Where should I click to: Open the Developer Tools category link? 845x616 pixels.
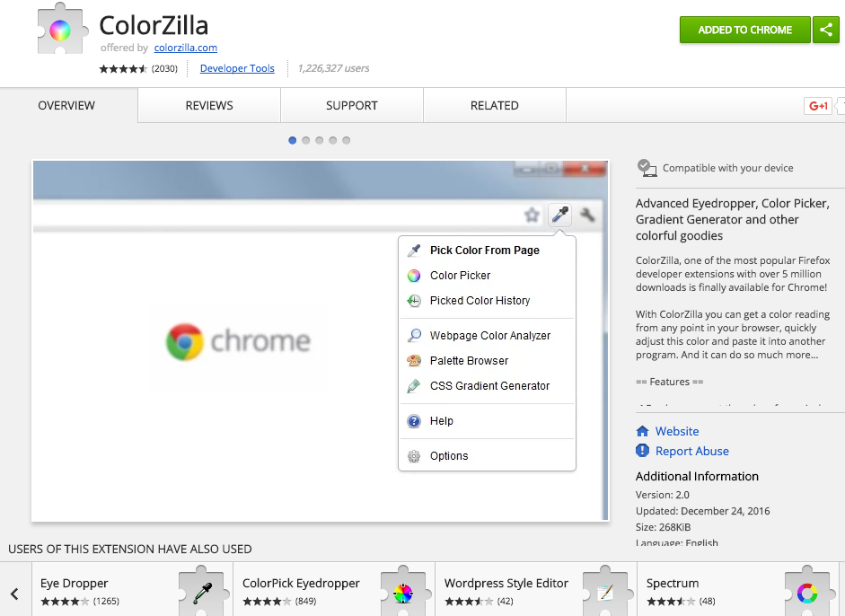point(237,68)
